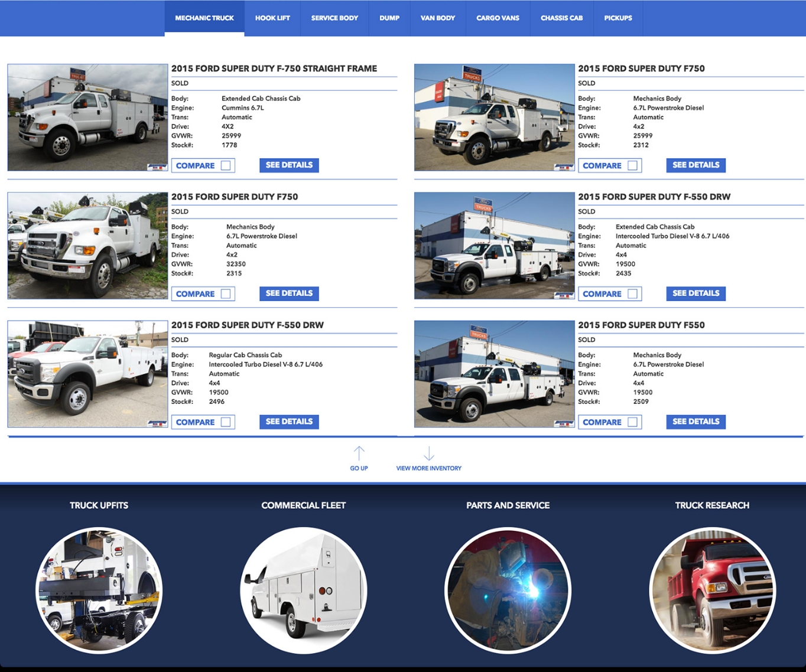This screenshot has width=806, height=672.
Task: Click GVWR value 32350
Action: click(236, 264)
